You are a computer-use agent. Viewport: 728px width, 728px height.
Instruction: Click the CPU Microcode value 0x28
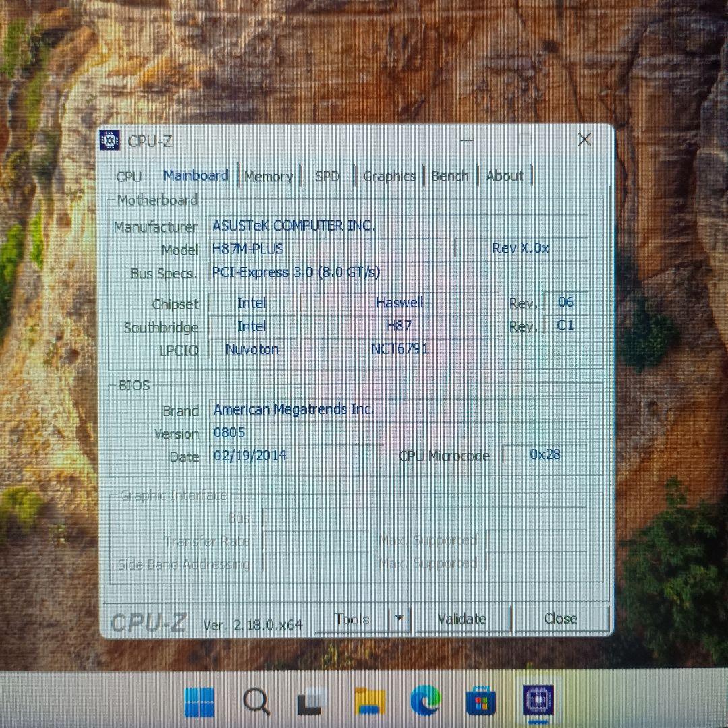pyautogui.click(x=545, y=454)
